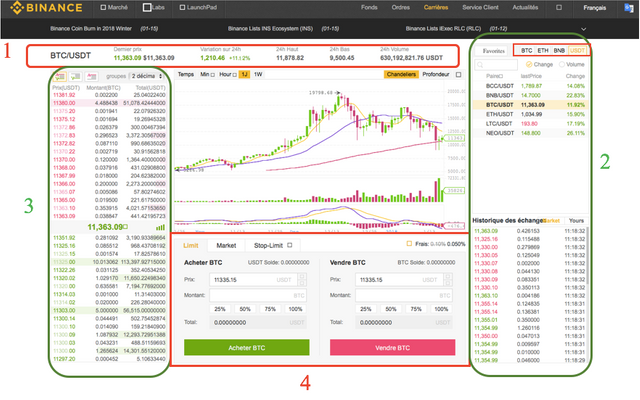Go to Carrières page

coord(436,7)
